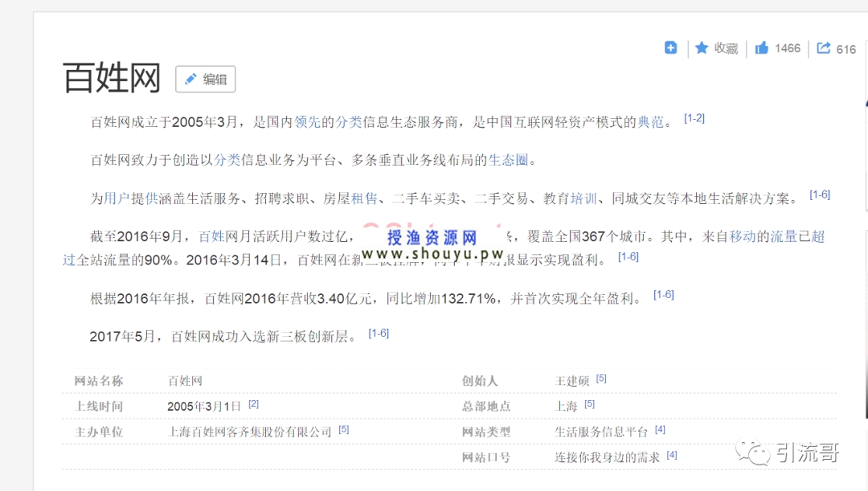Viewport: 868px width, 491px height.
Task: Click the 收藏 label text
Action: (726, 48)
